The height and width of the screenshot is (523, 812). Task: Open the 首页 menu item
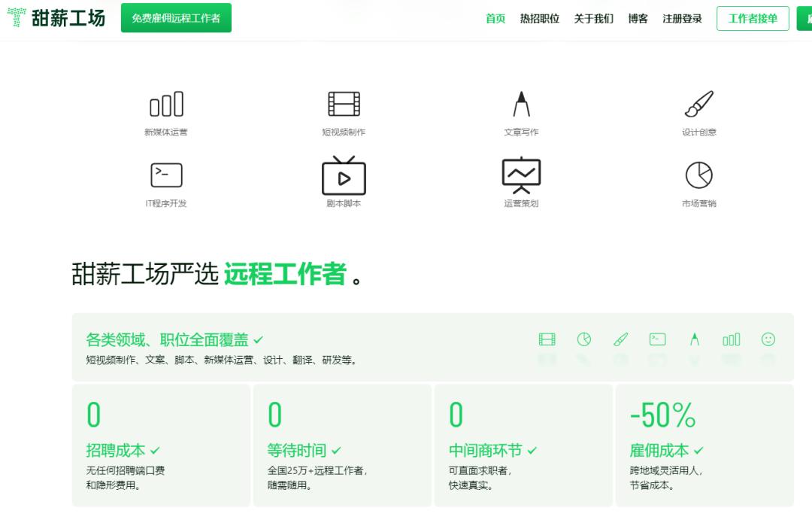click(495, 18)
